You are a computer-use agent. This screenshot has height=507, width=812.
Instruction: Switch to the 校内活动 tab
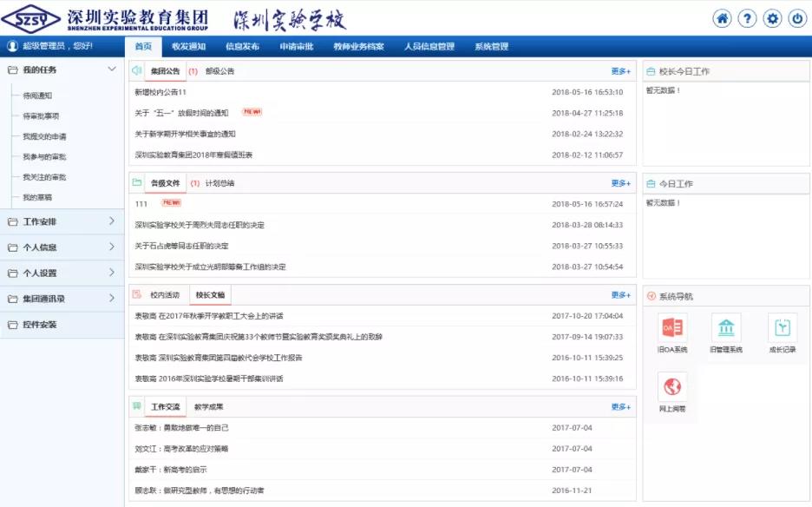165,295
